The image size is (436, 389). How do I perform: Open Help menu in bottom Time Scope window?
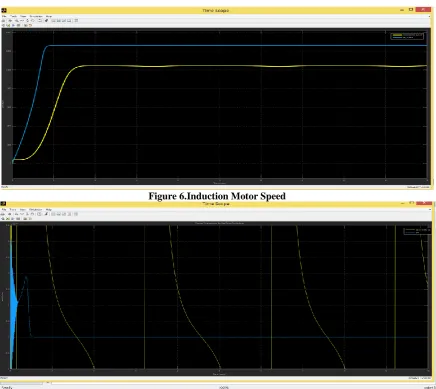[49, 210]
